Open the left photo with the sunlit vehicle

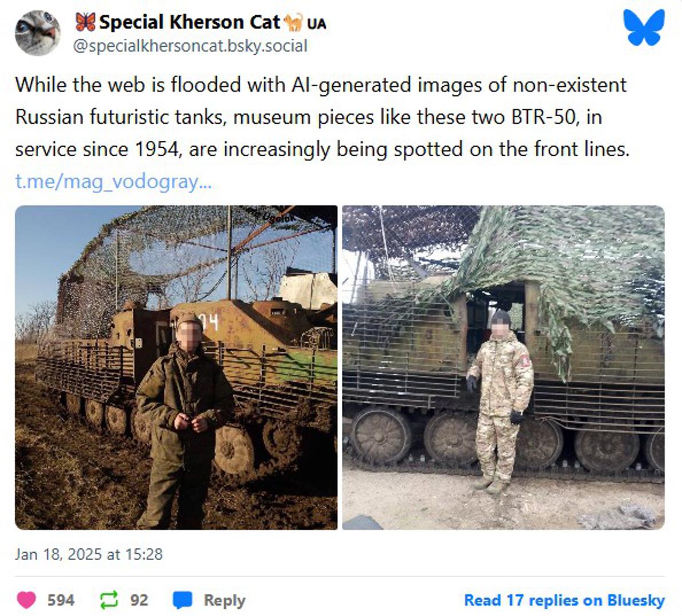[x=176, y=367]
